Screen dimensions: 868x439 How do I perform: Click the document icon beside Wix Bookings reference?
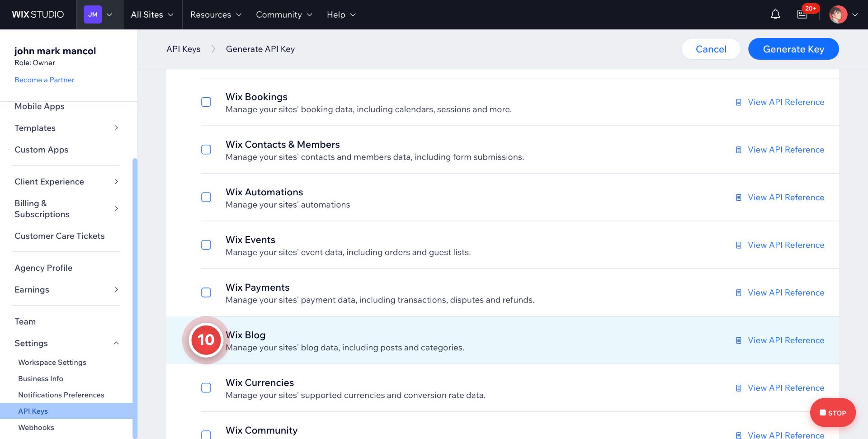click(739, 102)
